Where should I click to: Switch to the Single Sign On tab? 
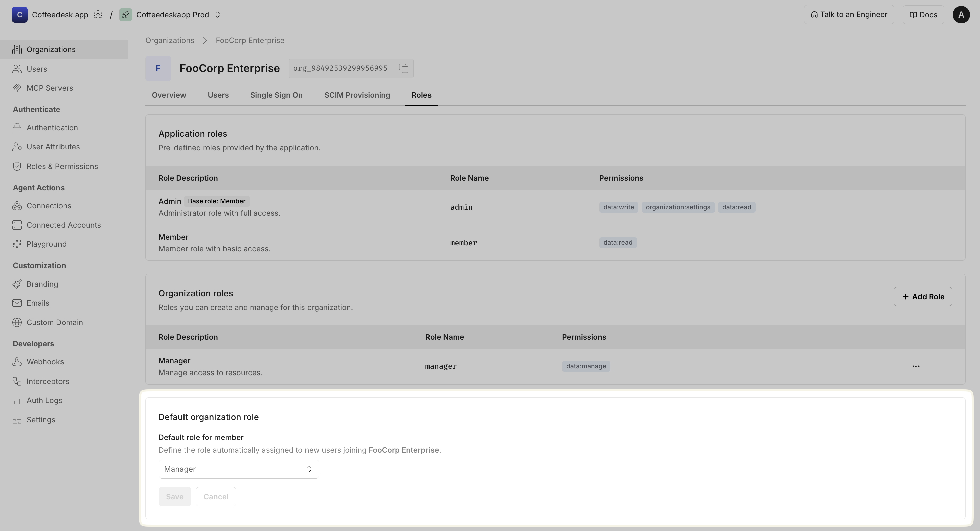coord(276,95)
